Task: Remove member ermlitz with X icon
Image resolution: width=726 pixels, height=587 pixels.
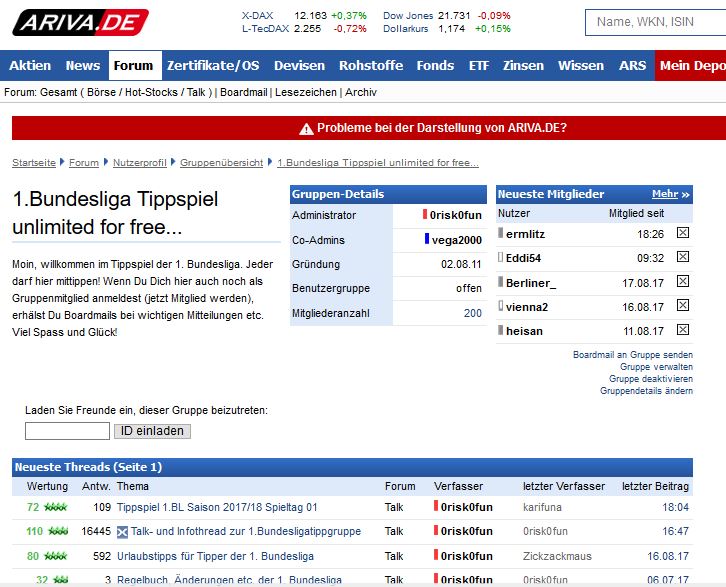Action: point(683,233)
